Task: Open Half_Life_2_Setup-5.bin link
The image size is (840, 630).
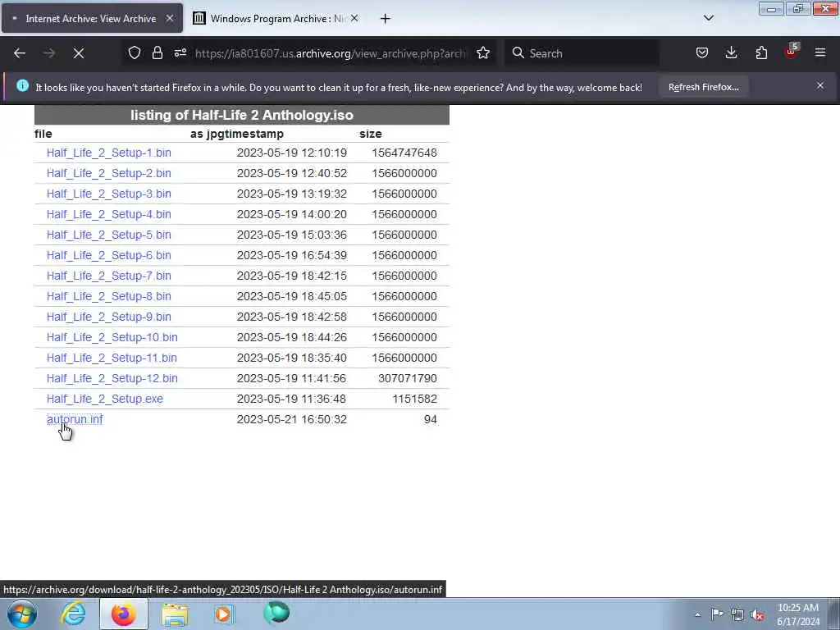Action: pyautogui.click(x=109, y=235)
